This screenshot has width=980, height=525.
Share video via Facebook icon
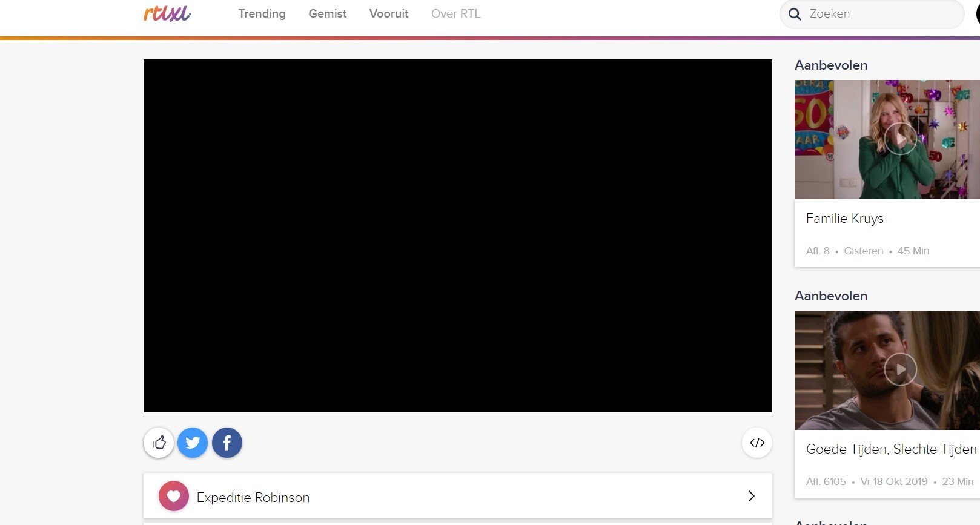point(227,443)
